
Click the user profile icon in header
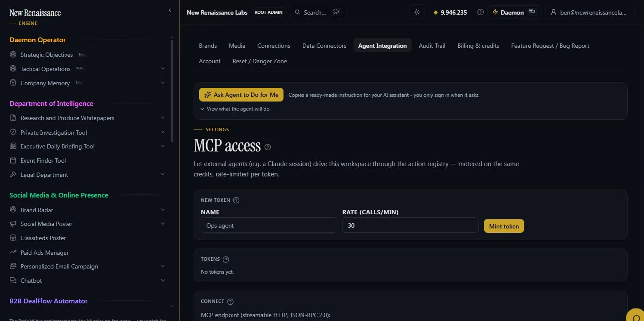[554, 12]
